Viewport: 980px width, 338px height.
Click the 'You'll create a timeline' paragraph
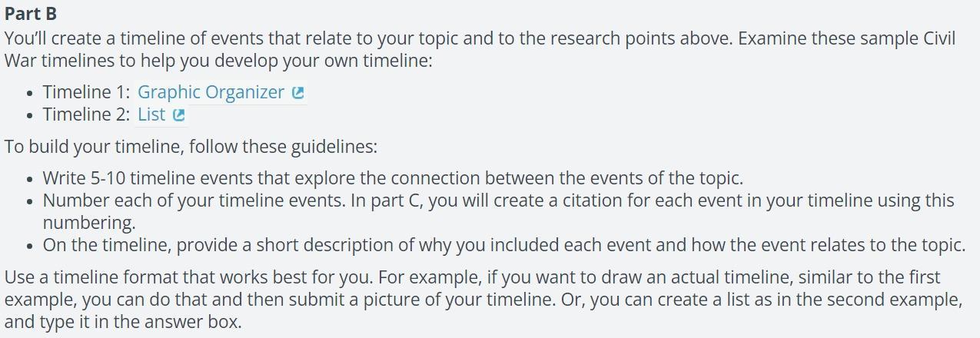click(x=480, y=49)
